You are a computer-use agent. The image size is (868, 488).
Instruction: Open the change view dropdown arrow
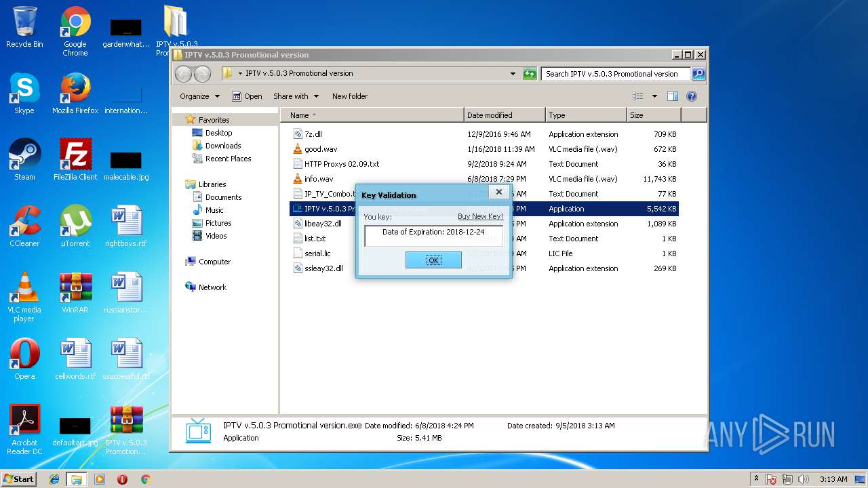654,96
